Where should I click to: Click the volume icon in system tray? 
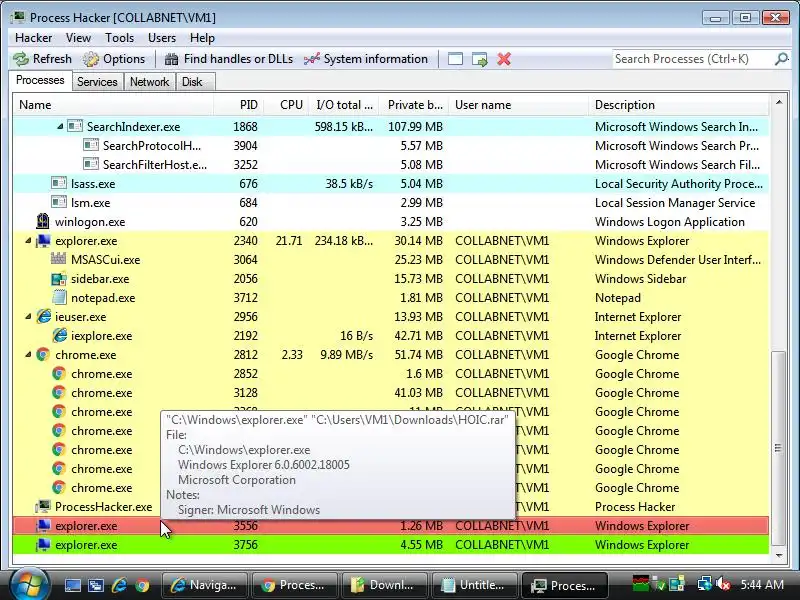(724, 585)
